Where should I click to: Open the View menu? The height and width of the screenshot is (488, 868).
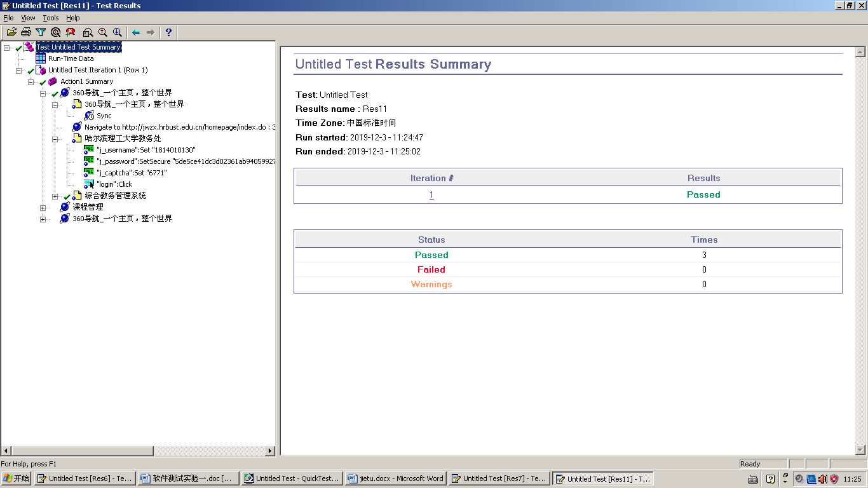click(x=29, y=18)
